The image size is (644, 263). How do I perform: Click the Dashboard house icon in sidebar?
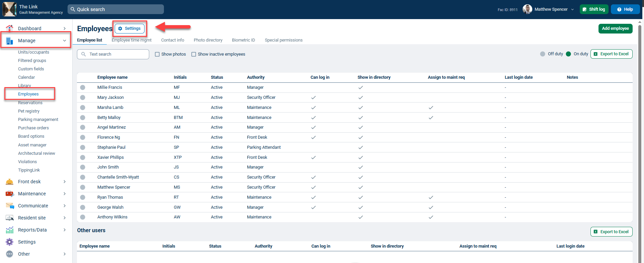click(10, 28)
